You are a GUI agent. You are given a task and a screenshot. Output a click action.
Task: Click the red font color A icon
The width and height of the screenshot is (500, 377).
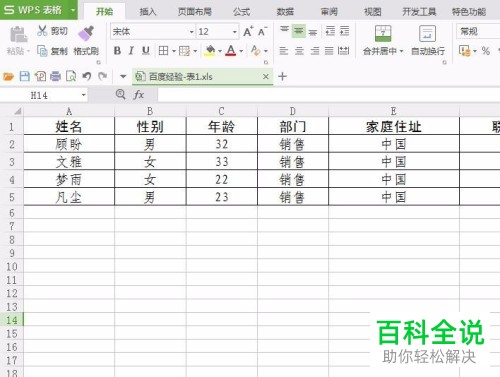(x=231, y=51)
